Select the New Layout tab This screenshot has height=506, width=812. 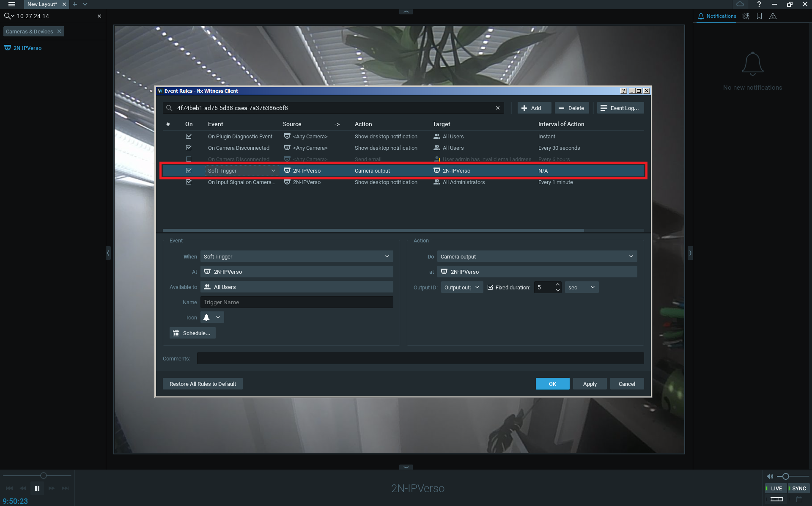coord(42,4)
